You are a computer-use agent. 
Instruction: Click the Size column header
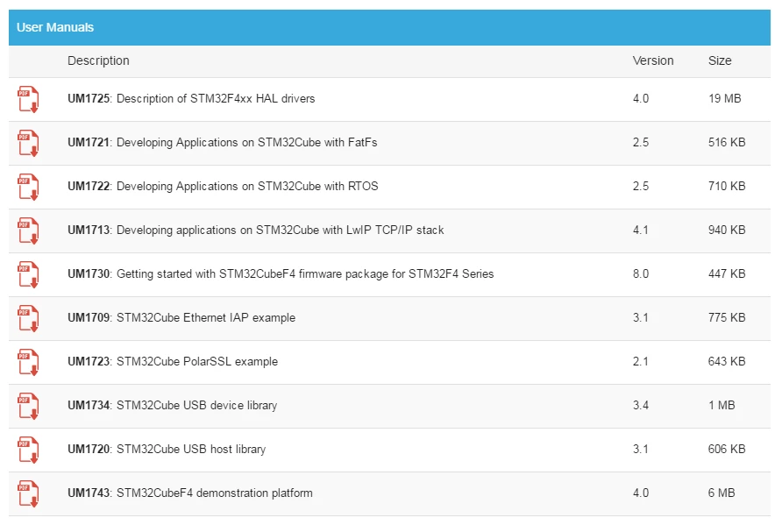tap(720, 60)
